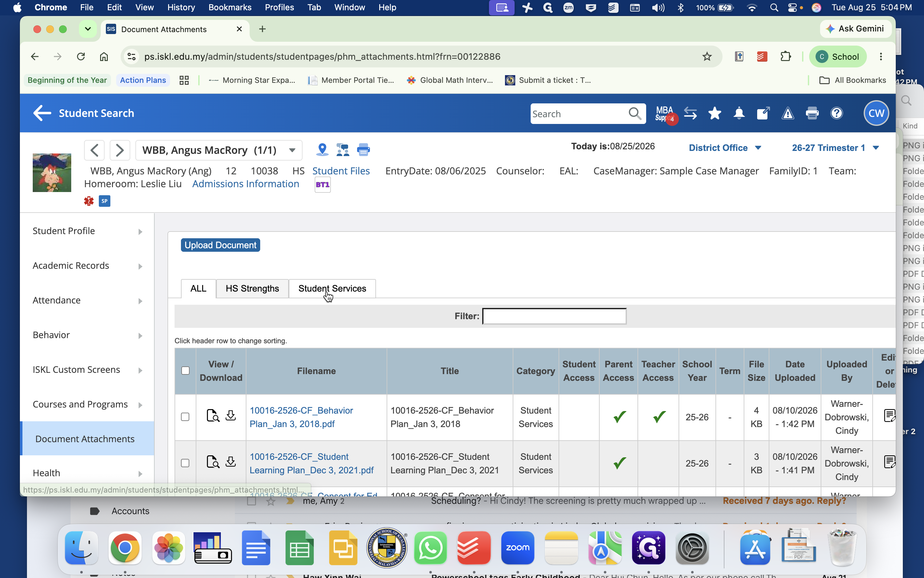
Task: Click into the Filter text field
Action: coord(554,316)
